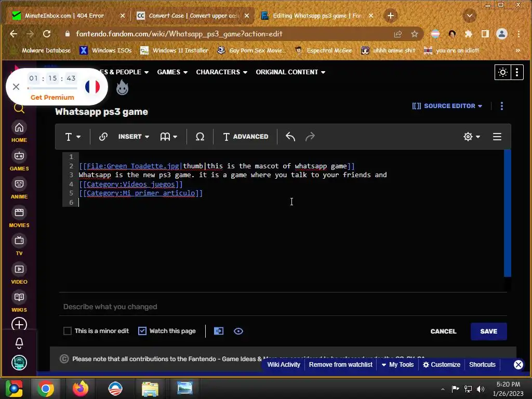
Task: Open VIDEO in the Fandom sidebar
Action: [19, 274]
